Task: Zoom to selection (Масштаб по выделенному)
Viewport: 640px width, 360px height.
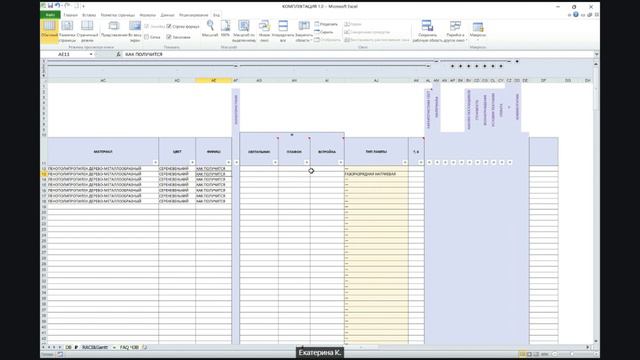Action: (x=244, y=31)
